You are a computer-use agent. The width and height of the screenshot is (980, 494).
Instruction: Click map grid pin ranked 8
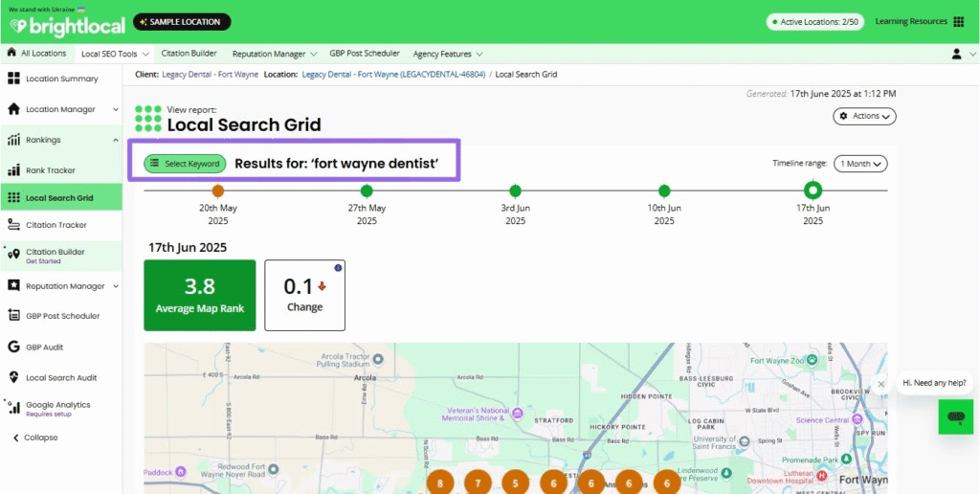(440, 483)
